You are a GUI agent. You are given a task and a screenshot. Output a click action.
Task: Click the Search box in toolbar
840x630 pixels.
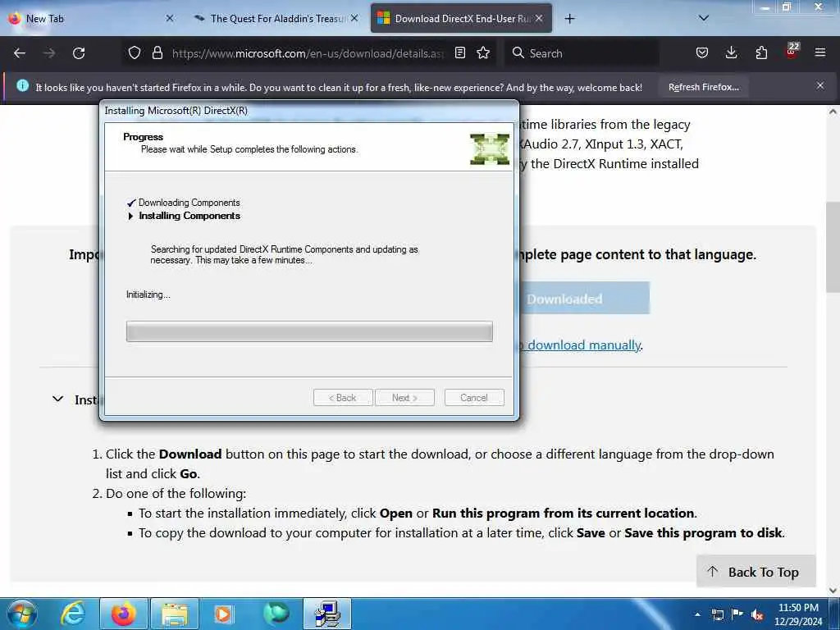tap(582, 53)
